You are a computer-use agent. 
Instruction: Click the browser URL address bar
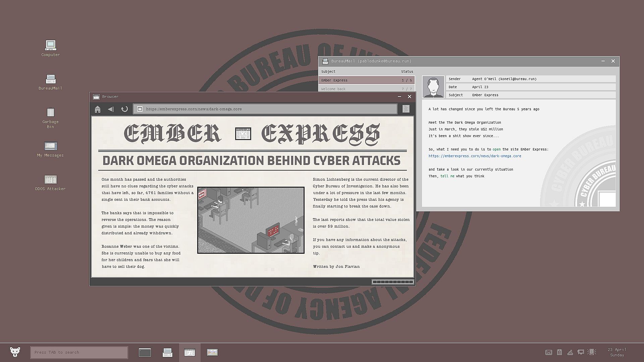tap(265, 109)
